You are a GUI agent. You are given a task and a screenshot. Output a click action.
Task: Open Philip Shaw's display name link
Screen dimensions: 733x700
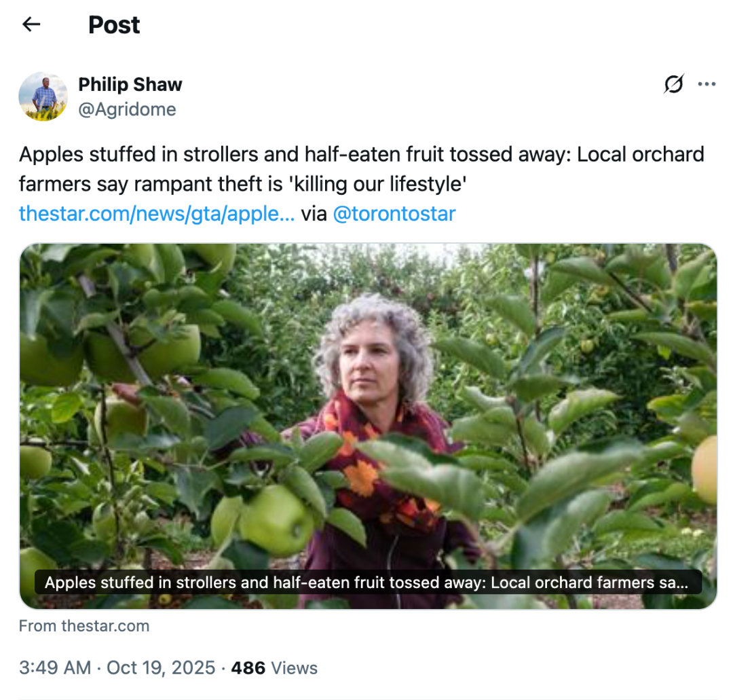tap(130, 84)
